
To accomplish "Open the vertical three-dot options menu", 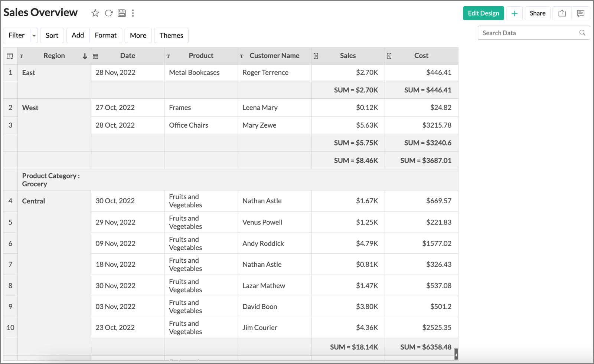I will [x=133, y=13].
